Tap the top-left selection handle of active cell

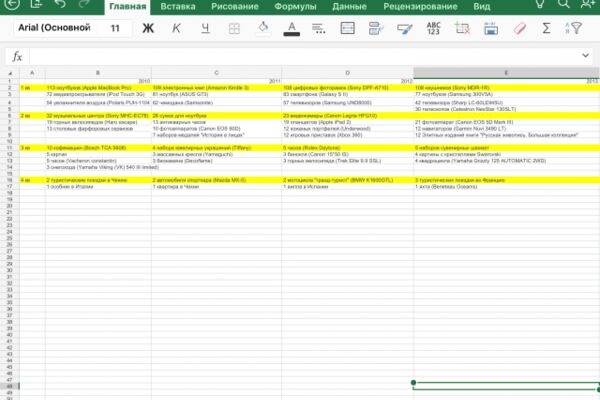point(413,382)
